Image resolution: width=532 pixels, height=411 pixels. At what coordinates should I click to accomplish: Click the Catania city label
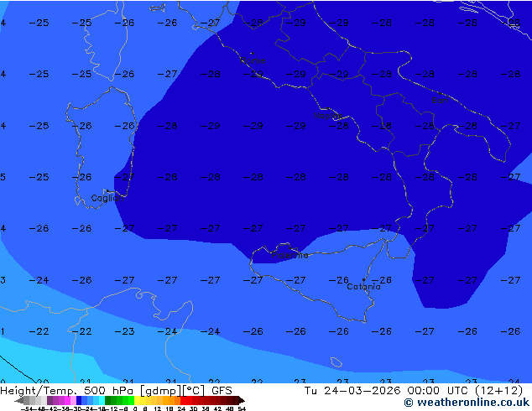[x=363, y=287]
